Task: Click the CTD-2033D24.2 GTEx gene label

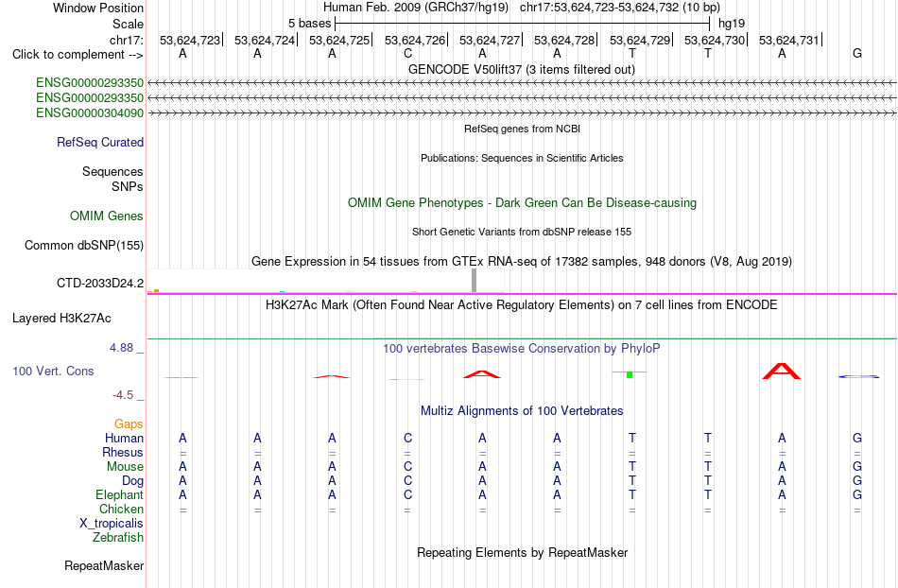Action: coord(100,283)
